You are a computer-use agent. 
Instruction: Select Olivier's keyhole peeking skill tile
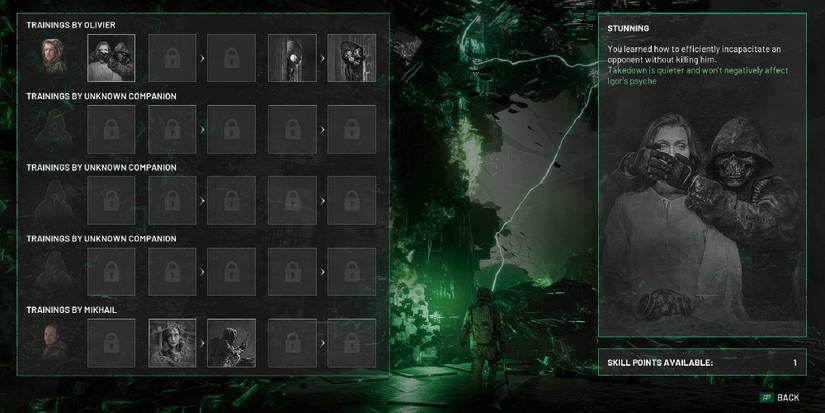(x=293, y=58)
